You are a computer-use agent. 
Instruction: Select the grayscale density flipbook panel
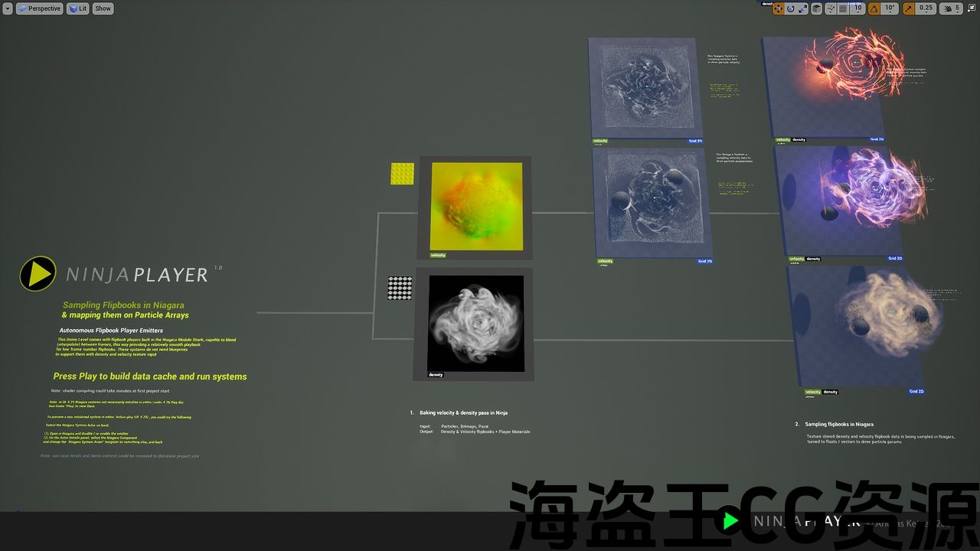(475, 323)
